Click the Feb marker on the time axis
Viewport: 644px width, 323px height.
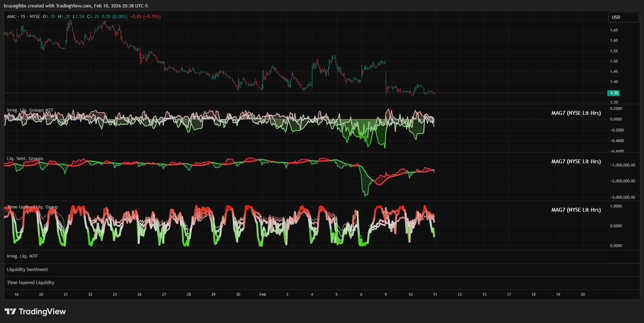(263, 294)
